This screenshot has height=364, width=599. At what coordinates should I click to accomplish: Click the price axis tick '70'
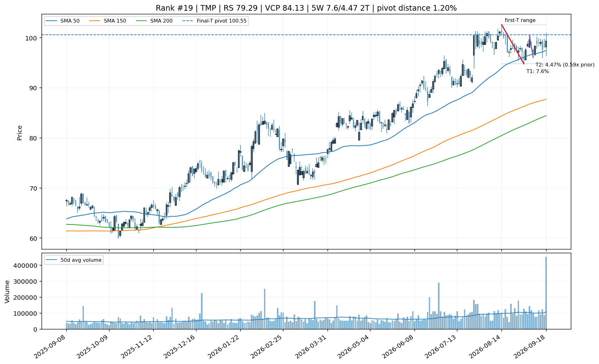[34, 188]
